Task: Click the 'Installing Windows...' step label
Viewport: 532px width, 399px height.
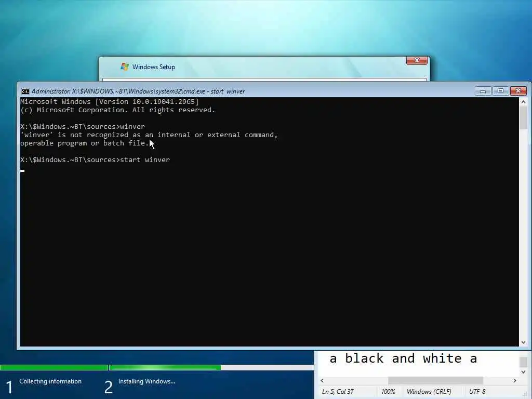Action: pos(147,381)
